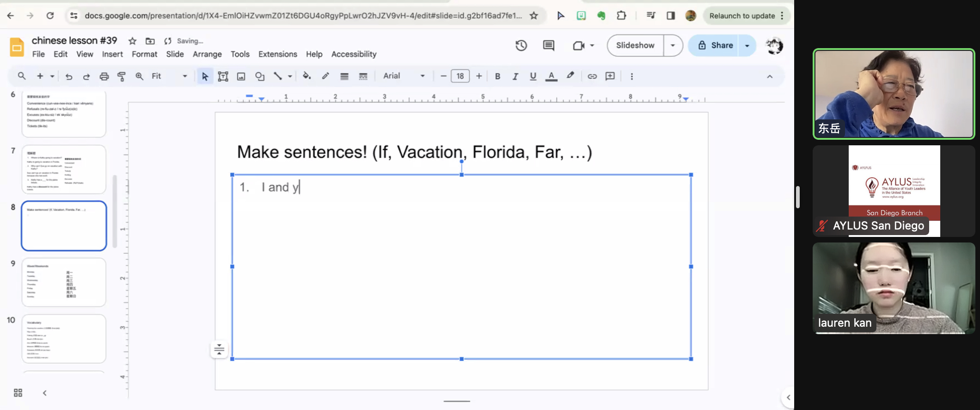Add a comment from toolbar
The width and height of the screenshot is (980, 410).
[610, 76]
